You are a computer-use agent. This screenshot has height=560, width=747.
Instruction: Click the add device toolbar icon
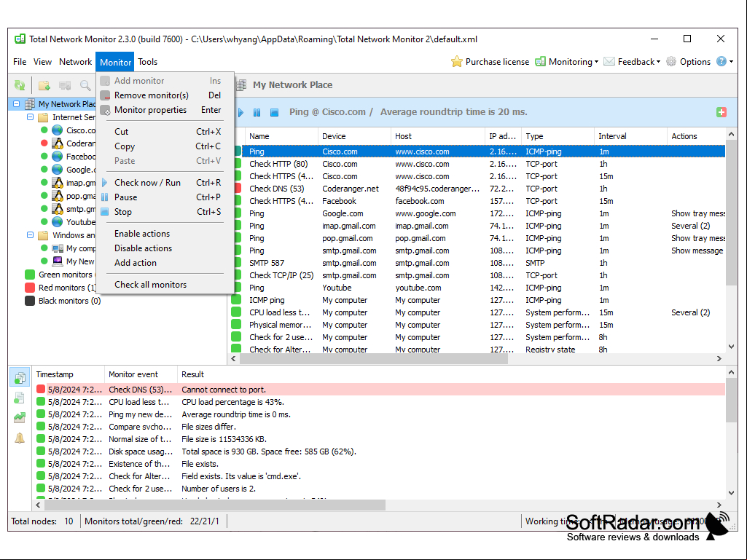point(65,85)
